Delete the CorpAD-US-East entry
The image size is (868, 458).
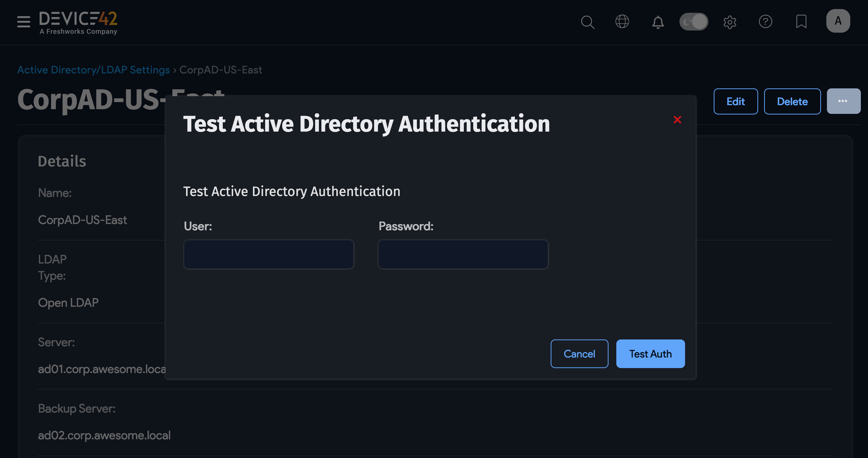click(792, 101)
